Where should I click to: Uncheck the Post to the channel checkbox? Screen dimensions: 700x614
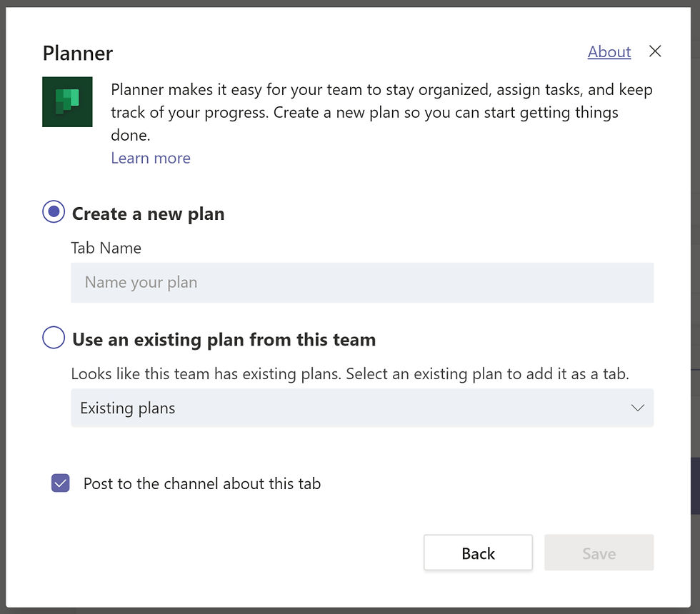(61, 483)
